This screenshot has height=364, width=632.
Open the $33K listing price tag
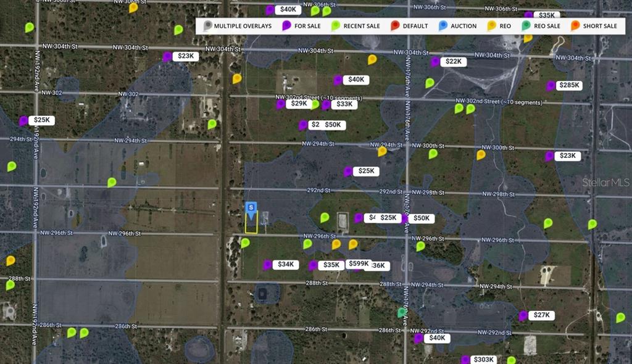coord(344,104)
